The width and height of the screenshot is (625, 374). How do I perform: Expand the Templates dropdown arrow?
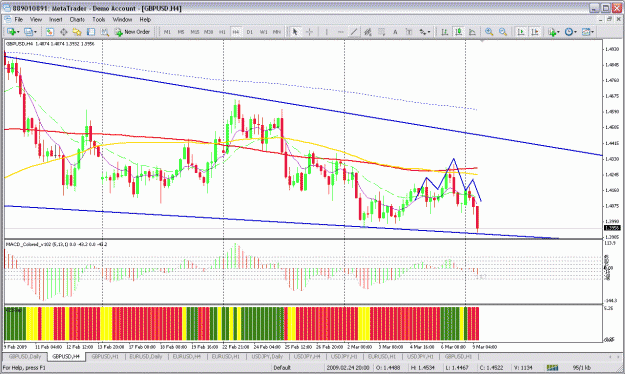coord(593,32)
